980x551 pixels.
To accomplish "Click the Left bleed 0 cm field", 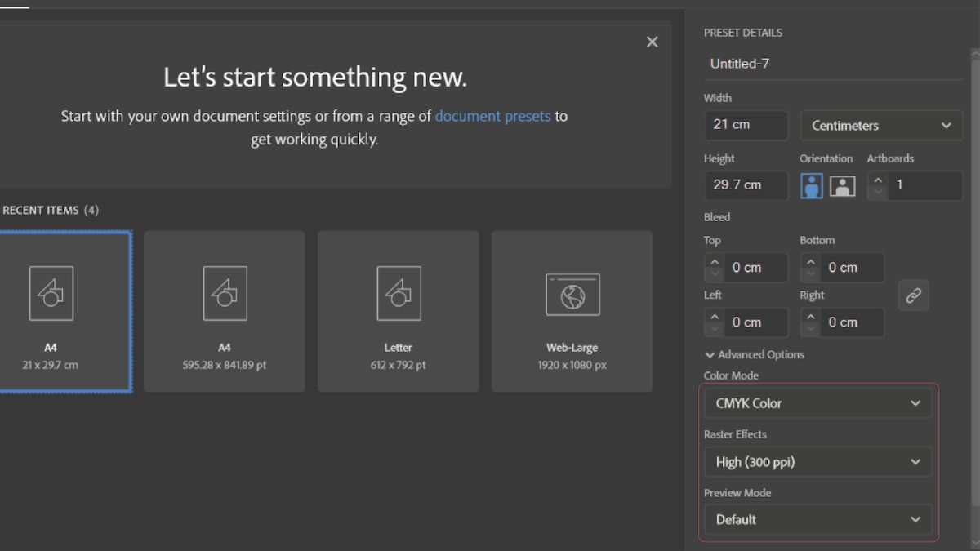I will point(756,322).
